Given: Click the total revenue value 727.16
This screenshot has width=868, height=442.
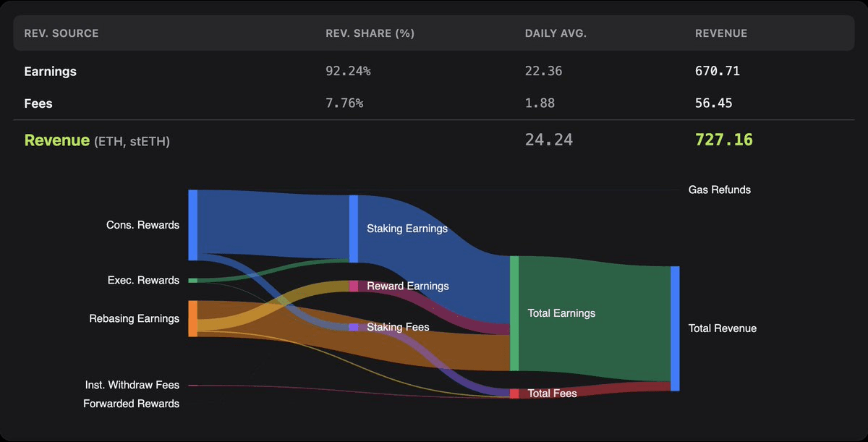Looking at the screenshot, I should 723,140.
